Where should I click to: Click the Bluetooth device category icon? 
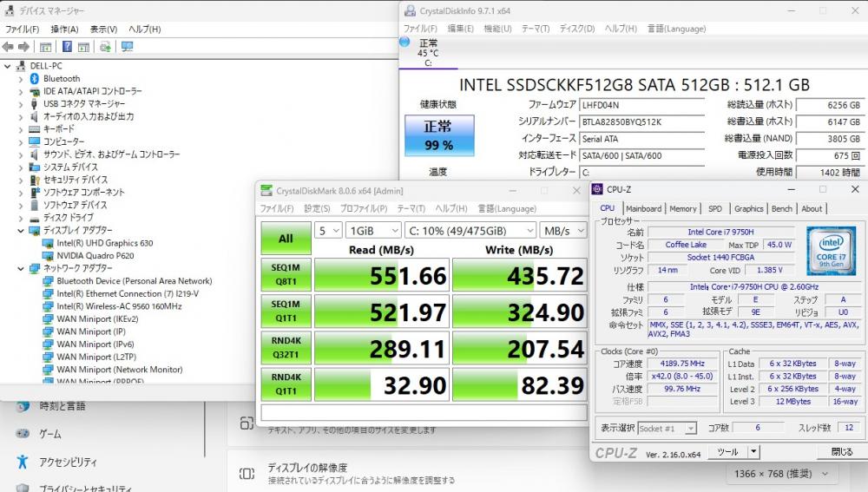[x=35, y=79]
